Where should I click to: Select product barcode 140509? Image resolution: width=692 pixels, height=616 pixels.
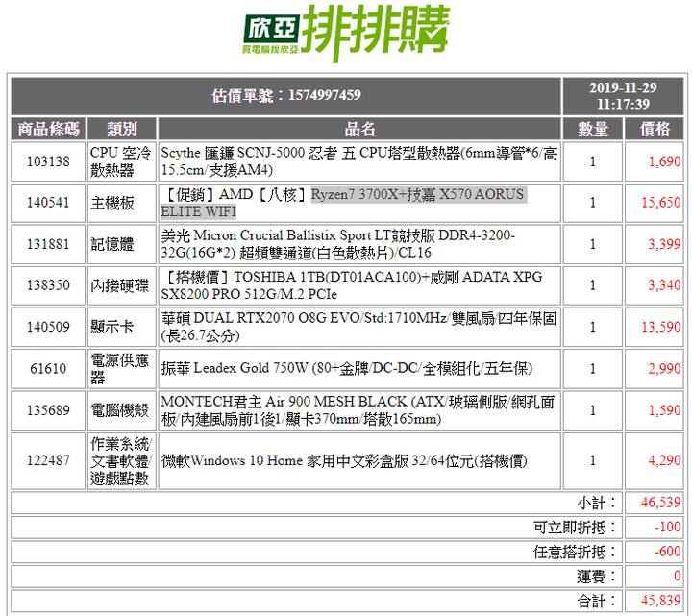pyautogui.click(x=48, y=327)
